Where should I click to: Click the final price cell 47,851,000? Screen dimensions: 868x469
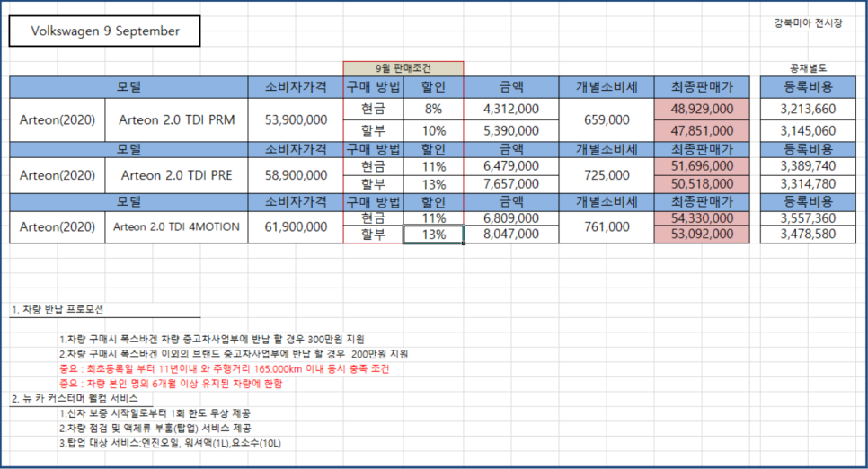tap(702, 130)
